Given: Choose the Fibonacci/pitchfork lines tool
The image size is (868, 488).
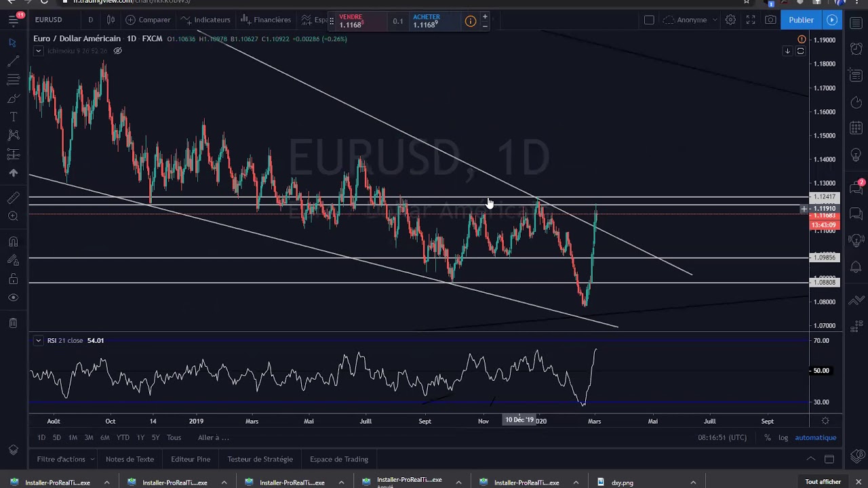Looking at the screenshot, I should tap(13, 80).
